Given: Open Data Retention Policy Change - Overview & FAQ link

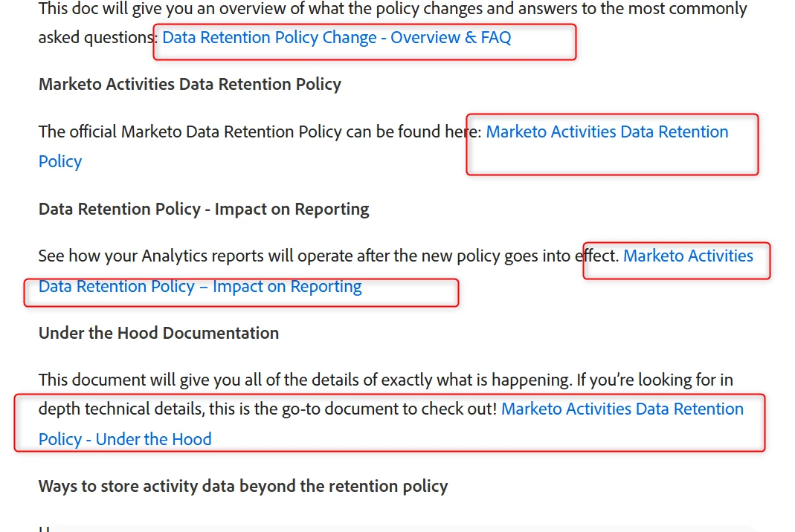Looking at the screenshot, I should click(x=337, y=37).
